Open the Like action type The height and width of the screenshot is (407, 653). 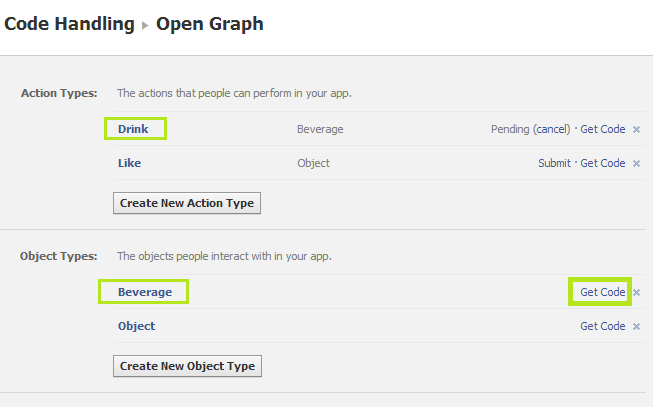coord(129,163)
